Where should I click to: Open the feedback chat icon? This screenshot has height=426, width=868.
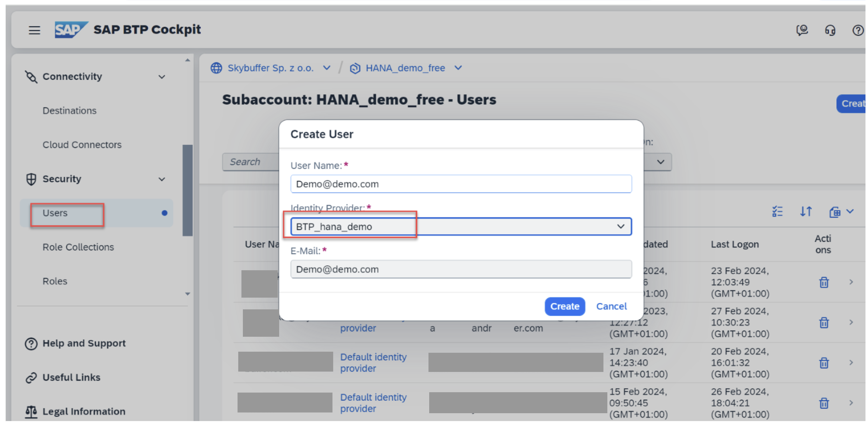point(802,30)
